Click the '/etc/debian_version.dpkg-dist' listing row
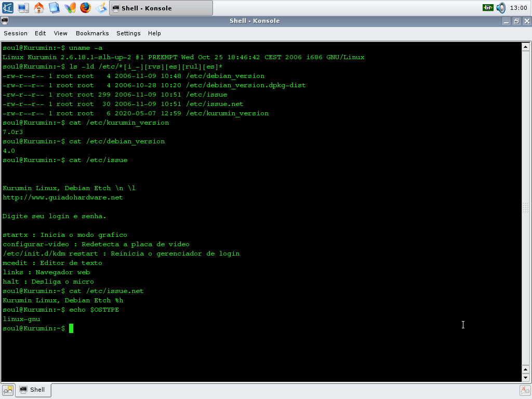The image size is (532, 399). point(154,86)
